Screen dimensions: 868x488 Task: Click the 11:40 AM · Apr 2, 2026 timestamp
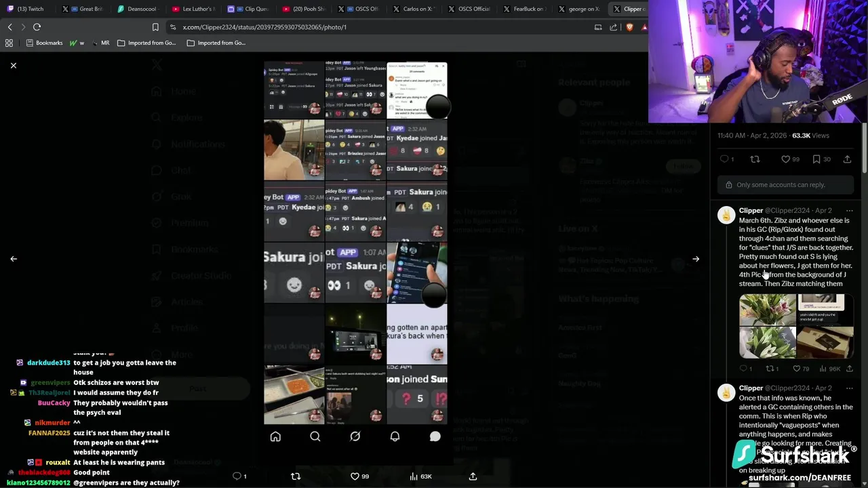(752, 136)
